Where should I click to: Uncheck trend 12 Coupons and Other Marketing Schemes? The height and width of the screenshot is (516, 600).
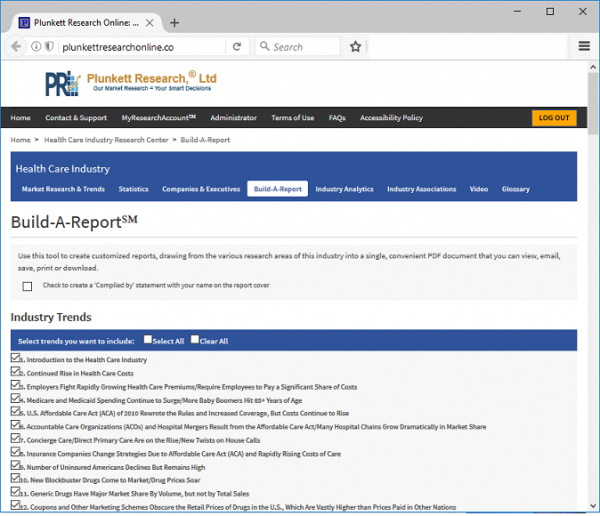pos(15,505)
